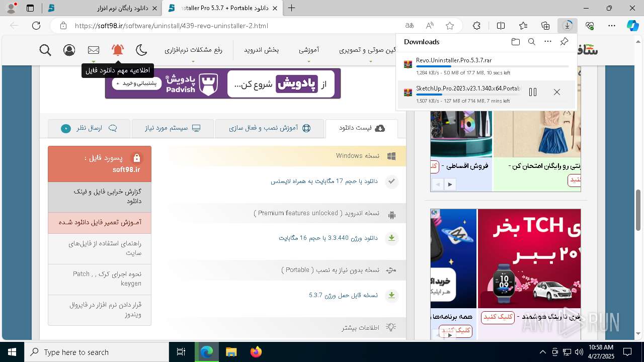
Task: Expand آموزشی navigation menu
Action: (309, 50)
